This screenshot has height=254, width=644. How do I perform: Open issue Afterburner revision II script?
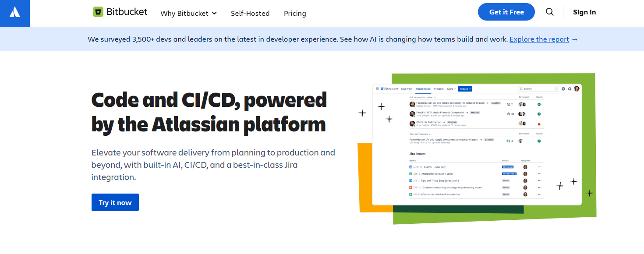pos(437,174)
